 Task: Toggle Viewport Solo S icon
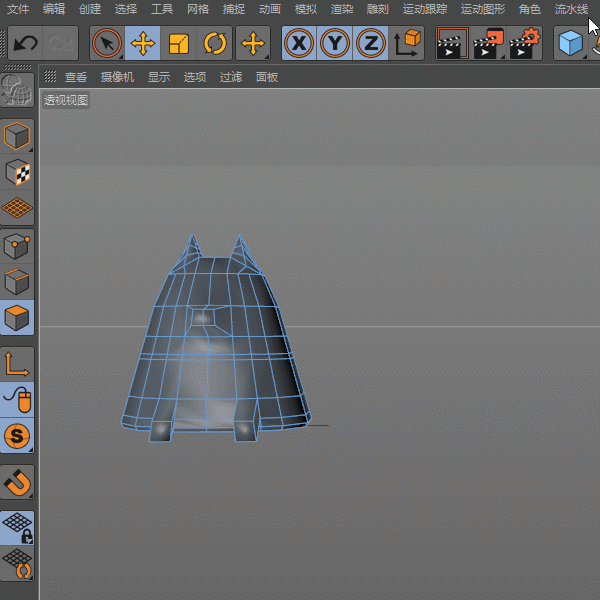[x=17, y=435]
